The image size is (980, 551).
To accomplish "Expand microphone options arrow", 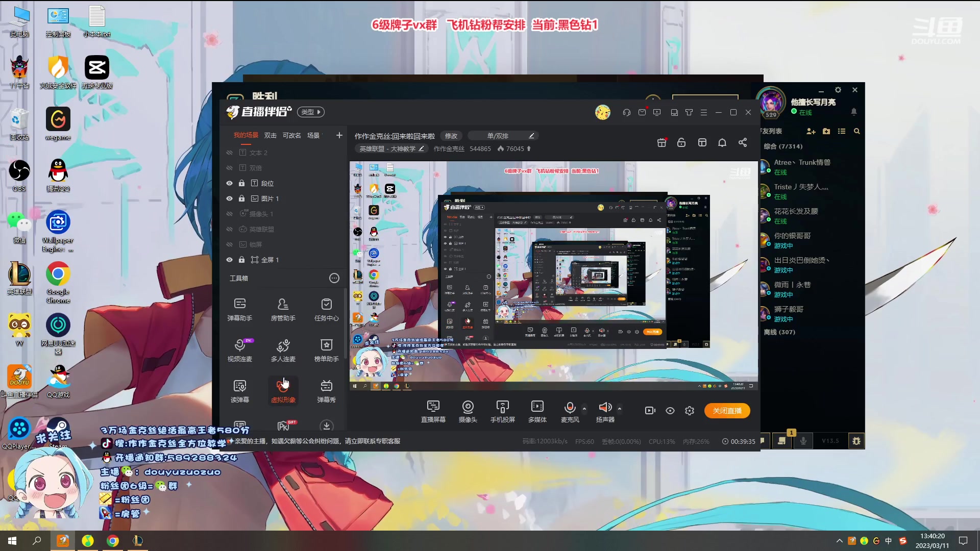I will click(584, 409).
